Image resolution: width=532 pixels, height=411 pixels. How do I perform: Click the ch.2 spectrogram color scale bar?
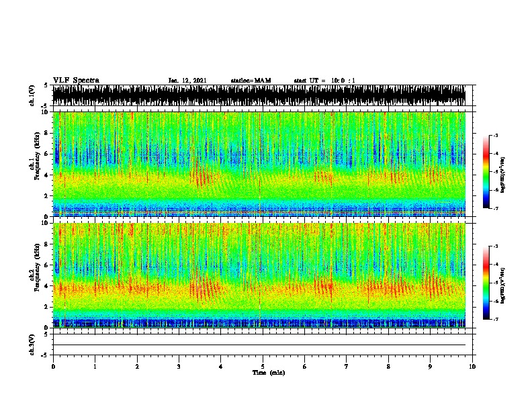click(486, 283)
